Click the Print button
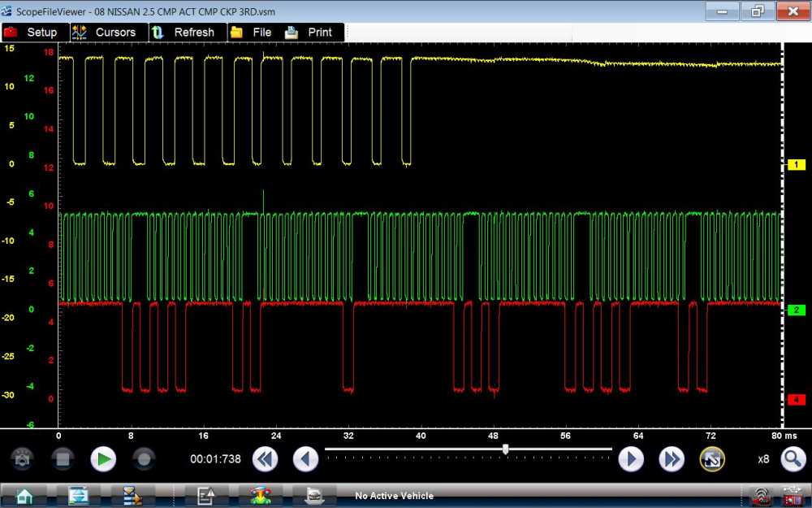 click(x=309, y=33)
